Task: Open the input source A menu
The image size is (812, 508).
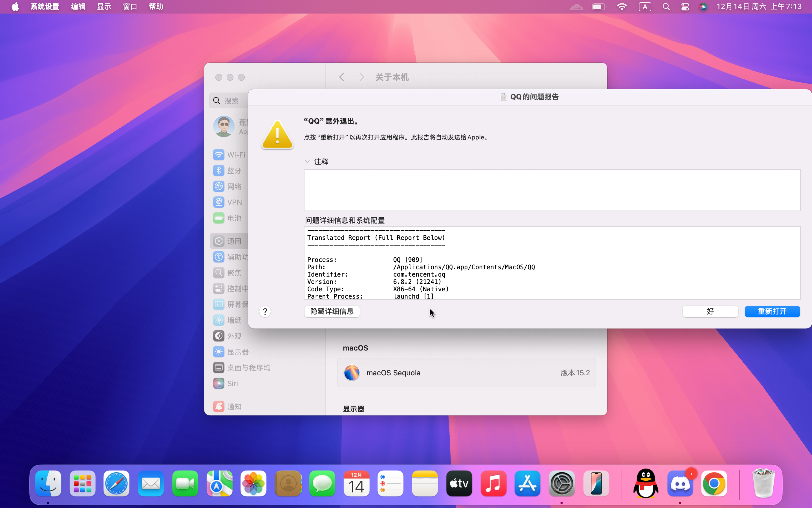Action: pyautogui.click(x=645, y=7)
